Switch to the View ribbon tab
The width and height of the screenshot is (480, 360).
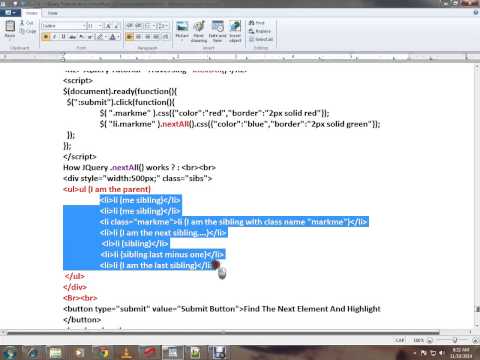pyautogui.click(x=53, y=13)
